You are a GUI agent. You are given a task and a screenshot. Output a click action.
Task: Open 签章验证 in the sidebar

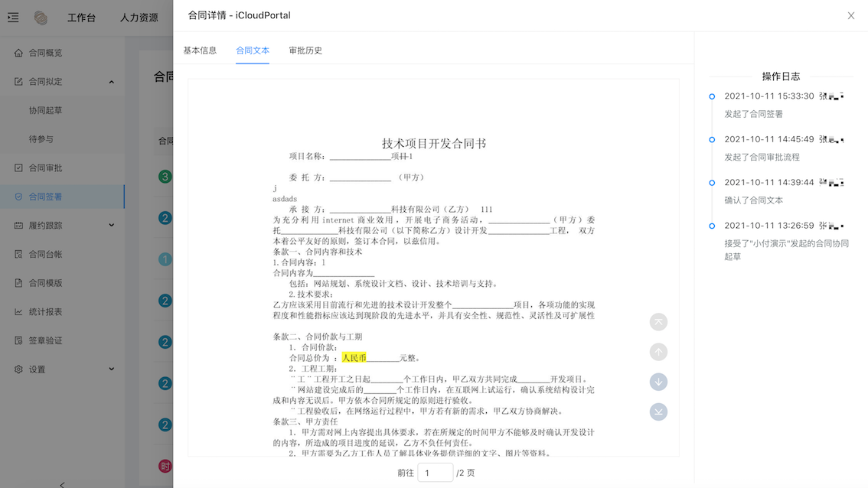(45, 340)
